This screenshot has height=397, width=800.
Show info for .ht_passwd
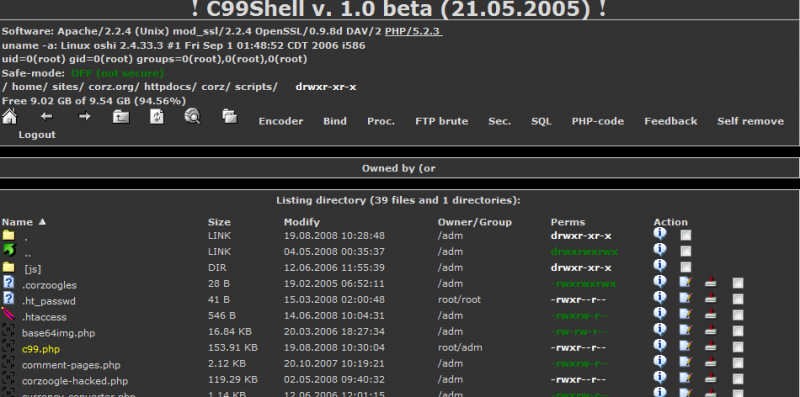click(660, 297)
